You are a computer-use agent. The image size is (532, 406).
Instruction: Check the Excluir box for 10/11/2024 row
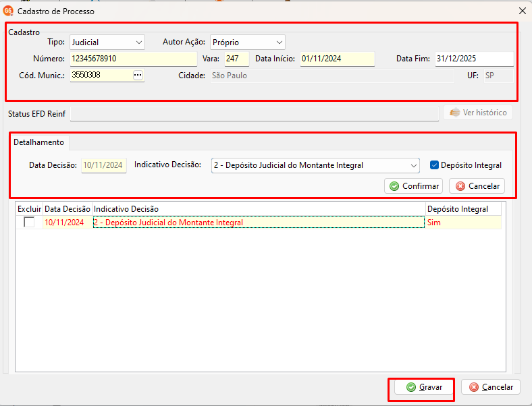[x=29, y=223]
